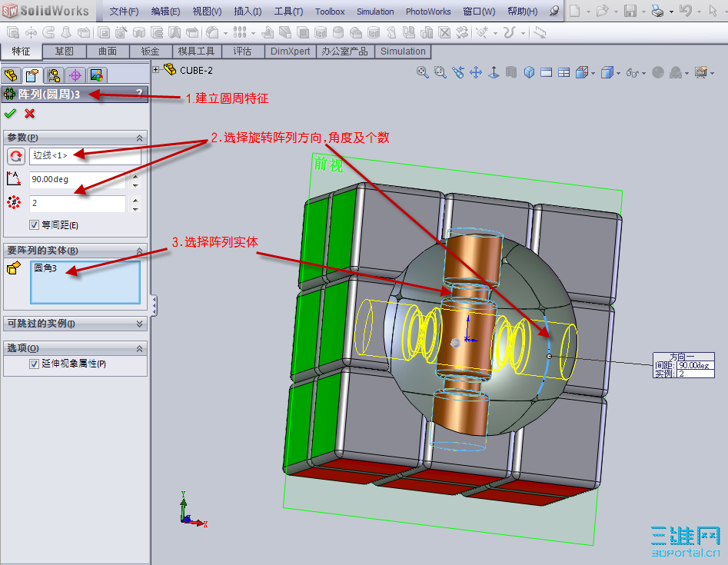Switch to the DimXpert tab
Viewport: 728px width, 565px height.
[x=290, y=51]
